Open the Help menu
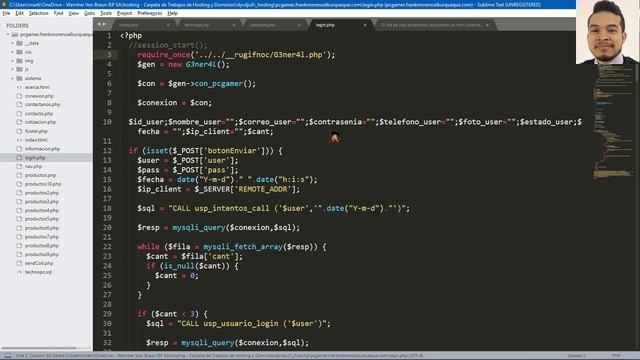The height and width of the screenshot is (360, 640). [172, 13]
